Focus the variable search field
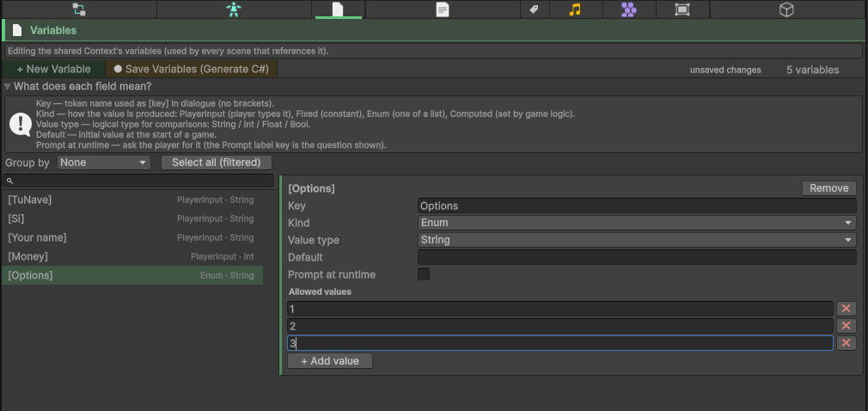The width and height of the screenshot is (868, 411). [138, 181]
